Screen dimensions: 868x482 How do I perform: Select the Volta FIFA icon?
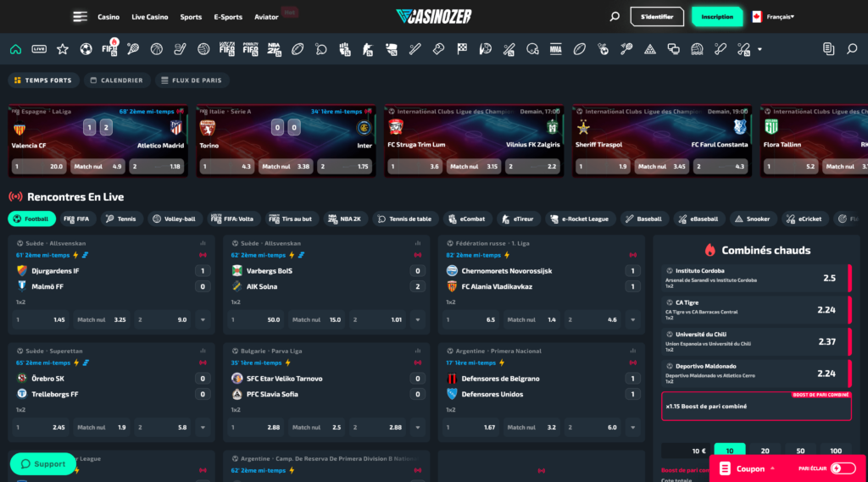pyautogui.click(x=227, y=49)
